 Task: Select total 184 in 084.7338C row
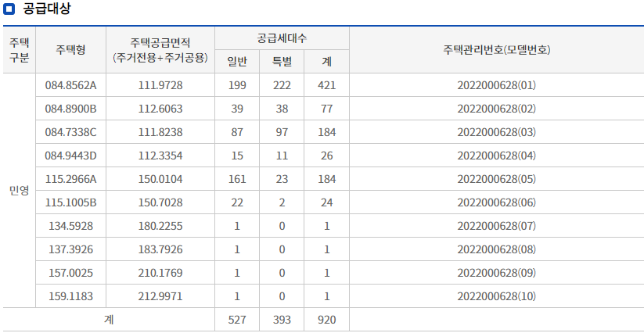pos(327,132)
